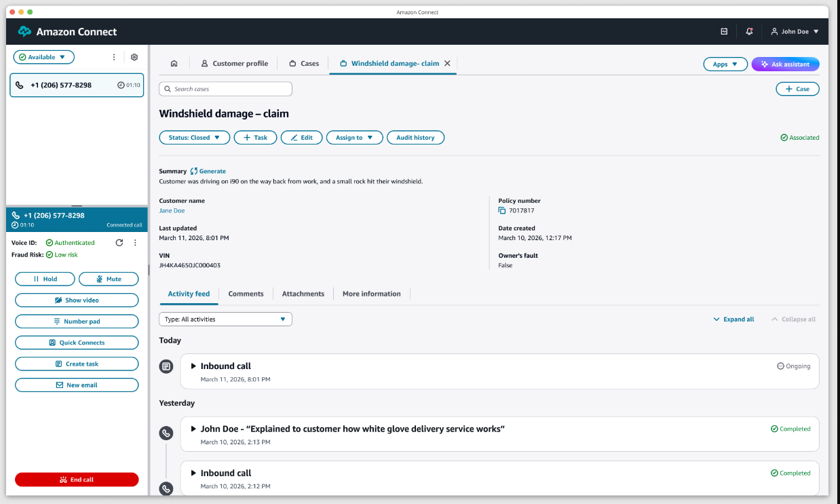
Task: Click Generate summary link
Action: 208,171
